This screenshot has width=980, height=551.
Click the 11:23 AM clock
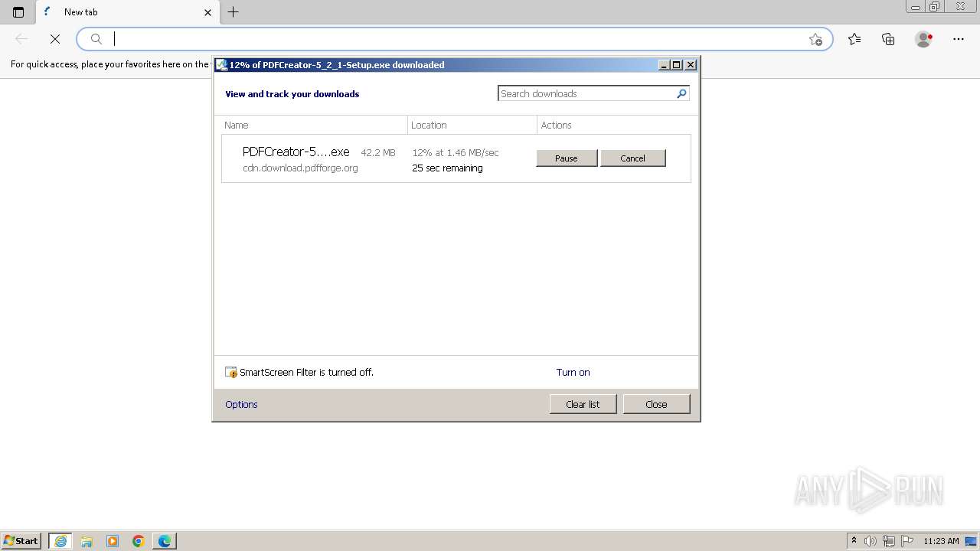(x=941, y=541)
